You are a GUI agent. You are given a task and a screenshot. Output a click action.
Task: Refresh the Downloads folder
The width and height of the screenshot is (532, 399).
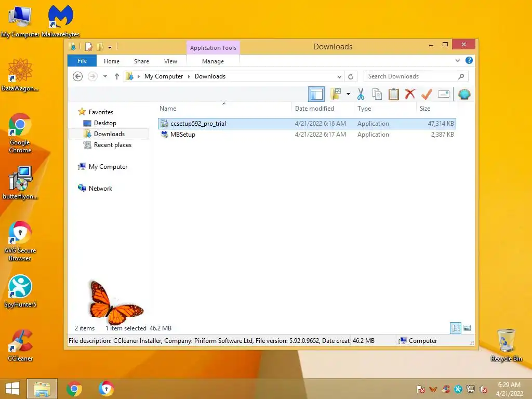click(351, 77)
